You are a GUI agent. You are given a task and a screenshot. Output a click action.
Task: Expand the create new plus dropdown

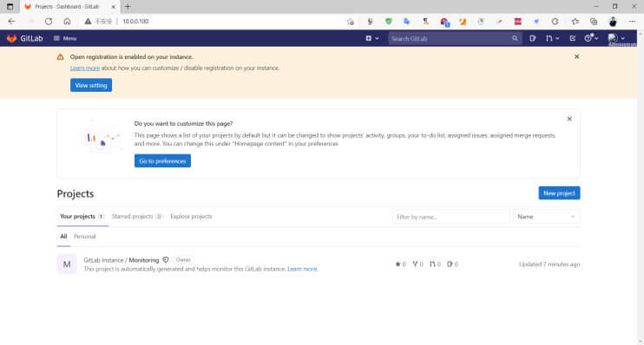(372, 38)
